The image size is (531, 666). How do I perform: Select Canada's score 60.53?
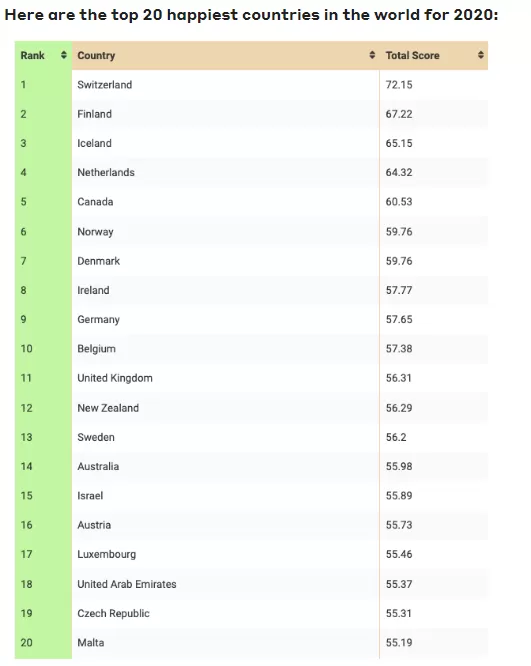point(399,202)
